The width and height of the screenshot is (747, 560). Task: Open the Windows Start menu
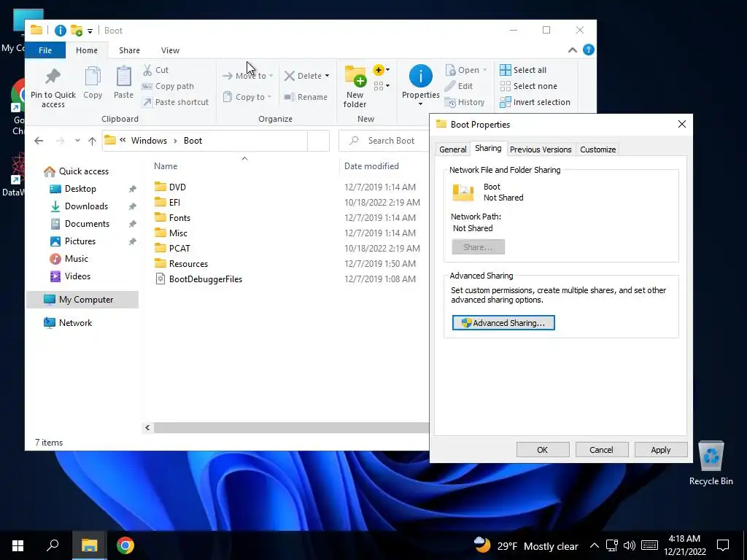coord(18,545)
